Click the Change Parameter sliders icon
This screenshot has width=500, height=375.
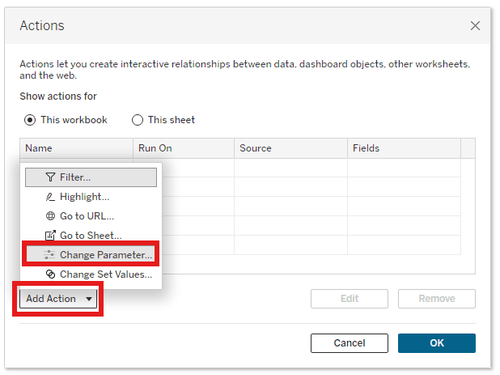click(49, 254)
